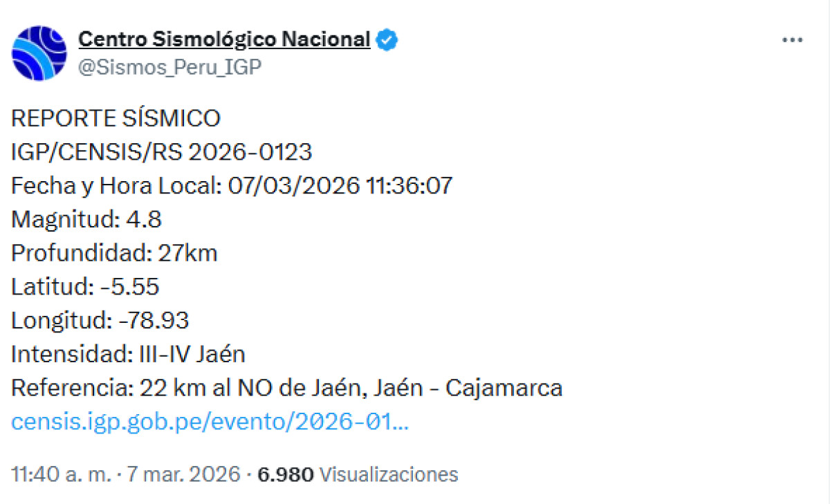Click the Fecha y Hora Local label
830x504 pixels.
click(115, 185)
